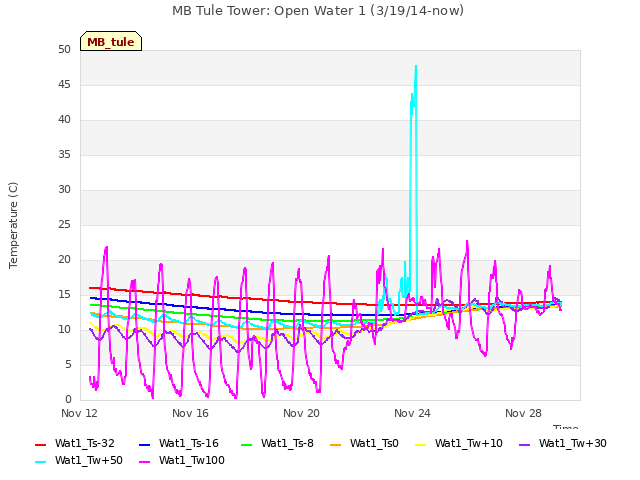Click the start of the blue Wat1_Ts-16 line
Screen dimensions: 640x480
[x=91, y=298]
